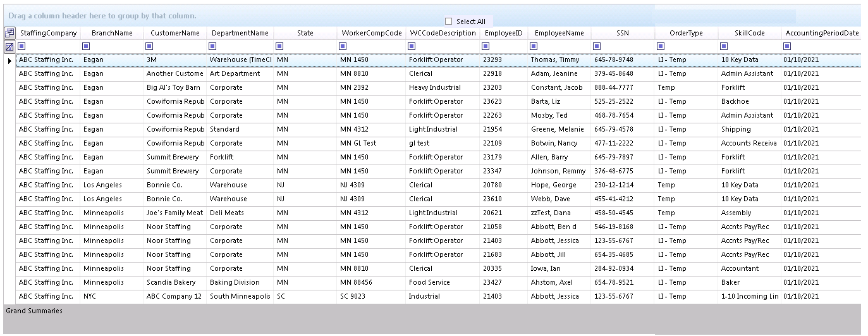Sort by SSN column header
Viewport: 868px width, 336px height.
point(623,33)
